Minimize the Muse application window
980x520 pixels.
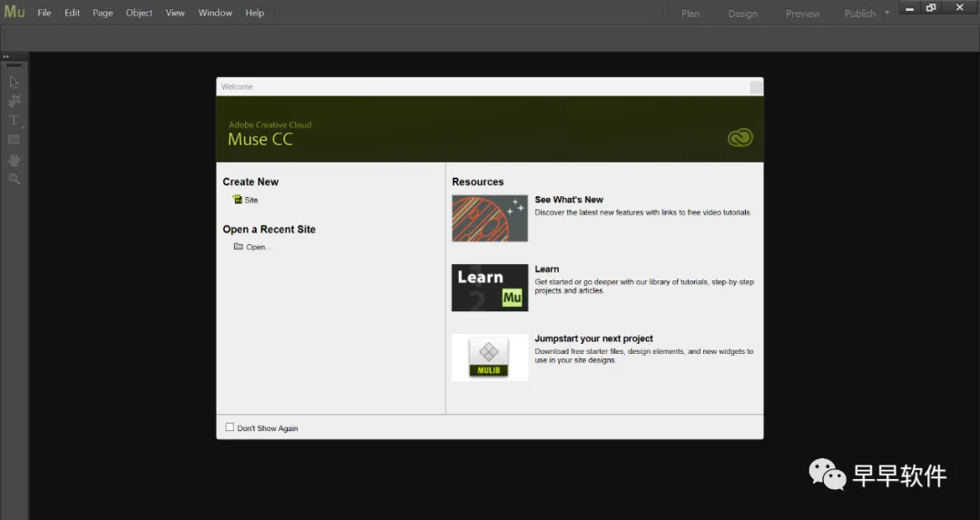(x=909, y=8)
